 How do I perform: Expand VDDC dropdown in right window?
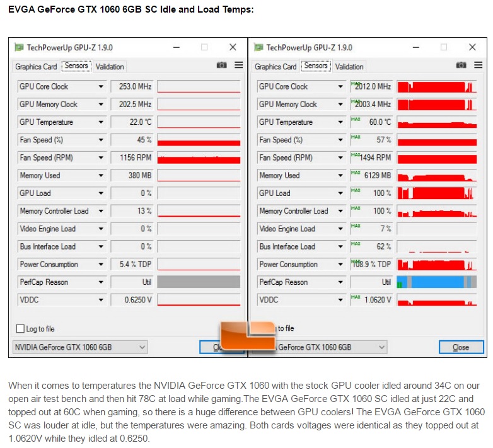pos(340,300)
